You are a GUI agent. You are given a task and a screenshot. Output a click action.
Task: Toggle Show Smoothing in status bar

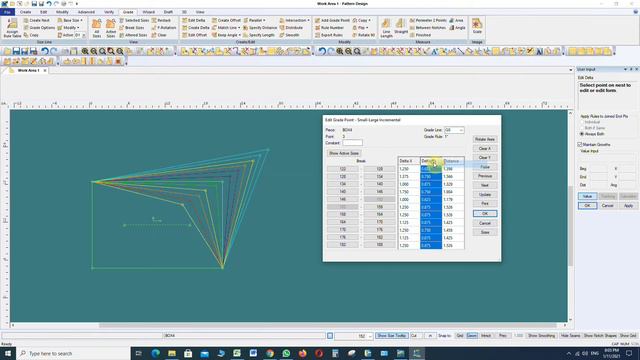[541, 336]
